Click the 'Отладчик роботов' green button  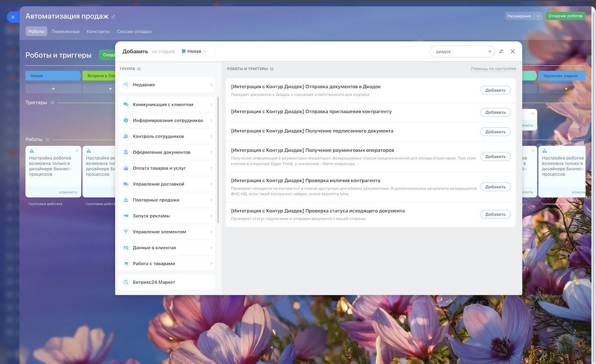click(565, 16)
